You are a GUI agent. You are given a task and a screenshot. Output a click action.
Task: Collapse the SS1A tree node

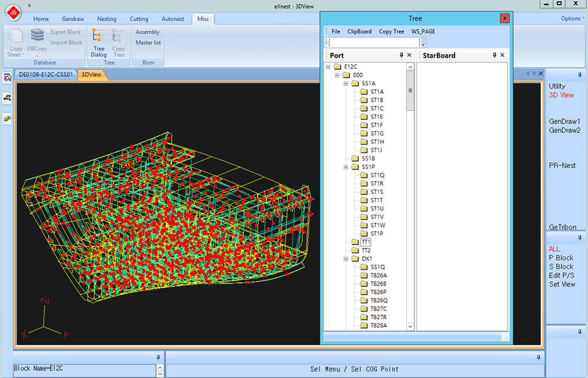pyautogui.click(x=346, y=83)
